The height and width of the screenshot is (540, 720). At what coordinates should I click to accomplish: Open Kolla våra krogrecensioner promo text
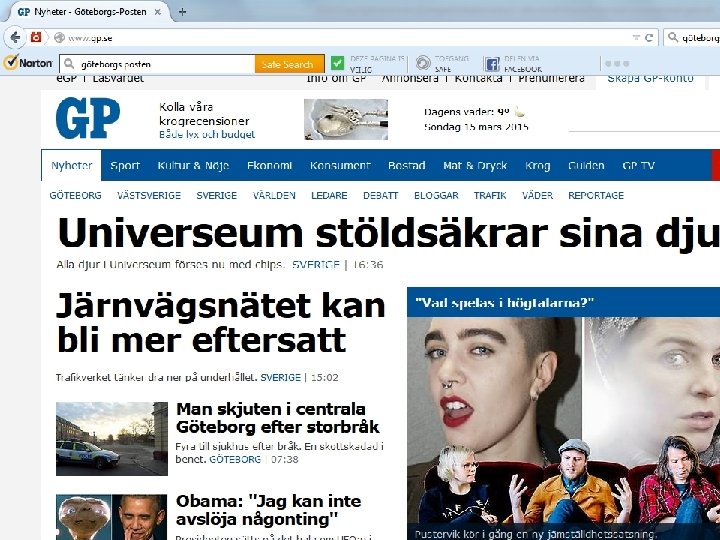click(204, 114)
